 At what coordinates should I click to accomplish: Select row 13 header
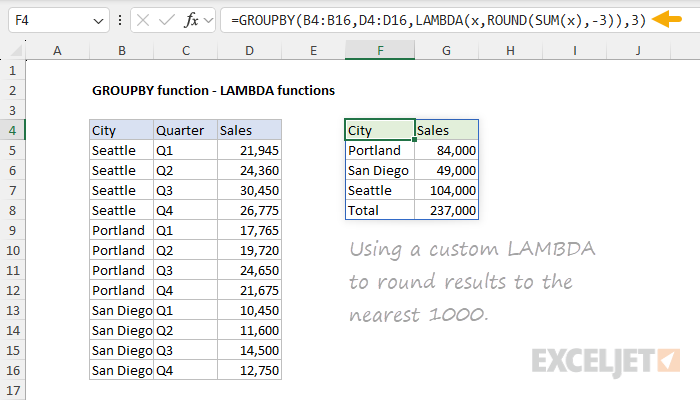point(12,310)
